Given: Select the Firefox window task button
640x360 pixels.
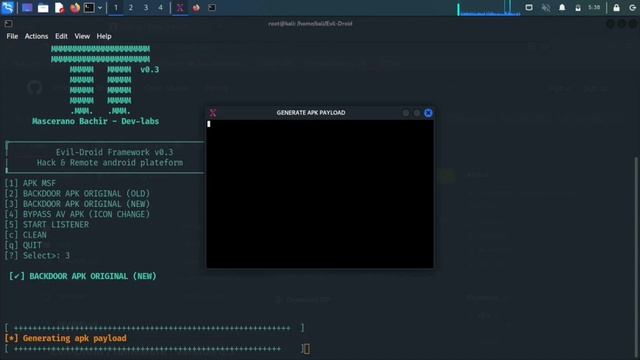Looking at the screenshot, I should (x=196, y=8).
